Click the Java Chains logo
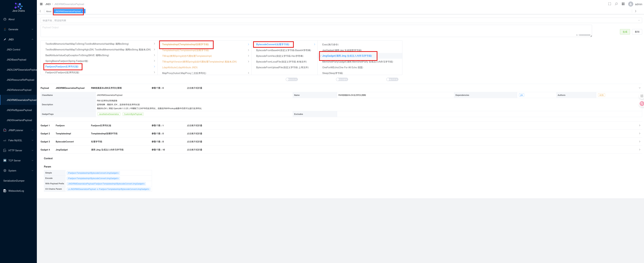 click(x=19, y=7)
